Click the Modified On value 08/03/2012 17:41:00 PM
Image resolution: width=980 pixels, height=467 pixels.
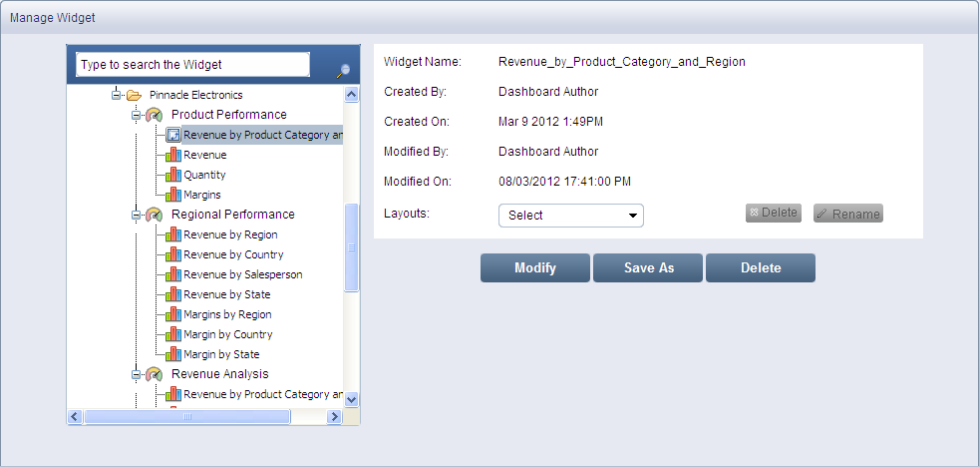point(564,182)
